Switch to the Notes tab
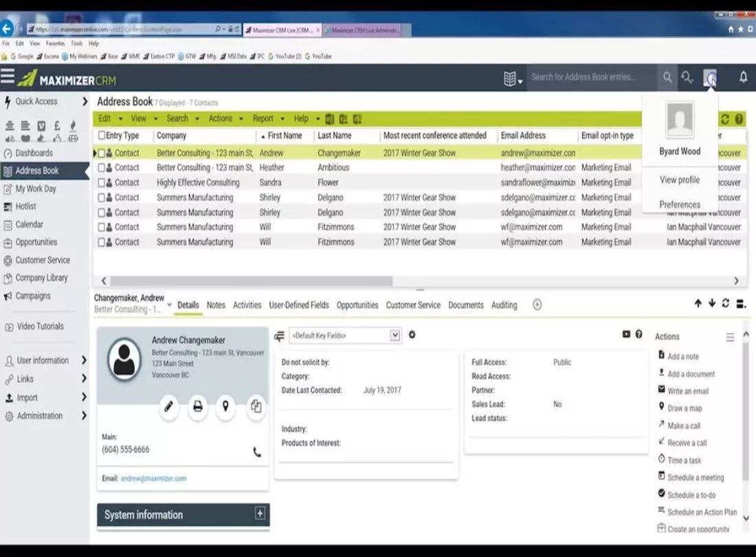The width and height of the screenshot is (756, 557). click(x=216, y=305)
